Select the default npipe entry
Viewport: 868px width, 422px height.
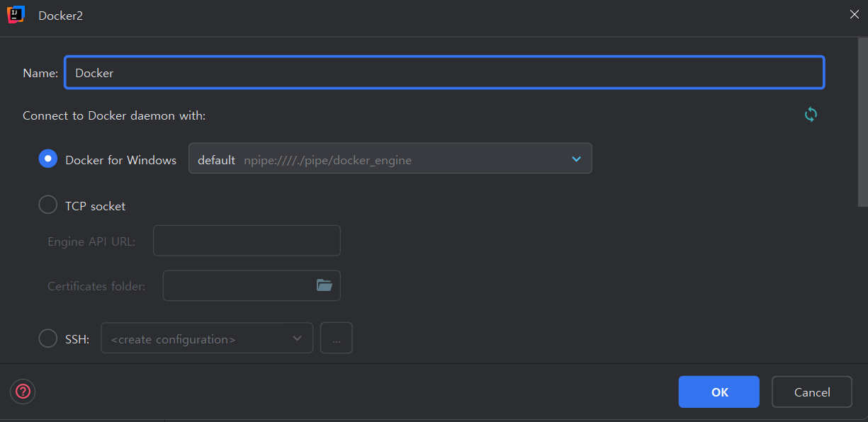[x=305, y=160]
